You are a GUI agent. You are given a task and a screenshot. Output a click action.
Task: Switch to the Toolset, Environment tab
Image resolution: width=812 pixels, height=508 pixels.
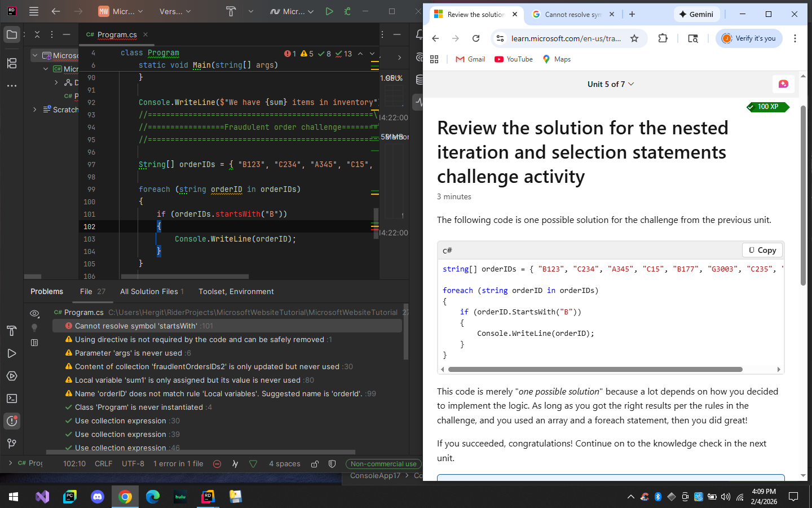(236, 292)
